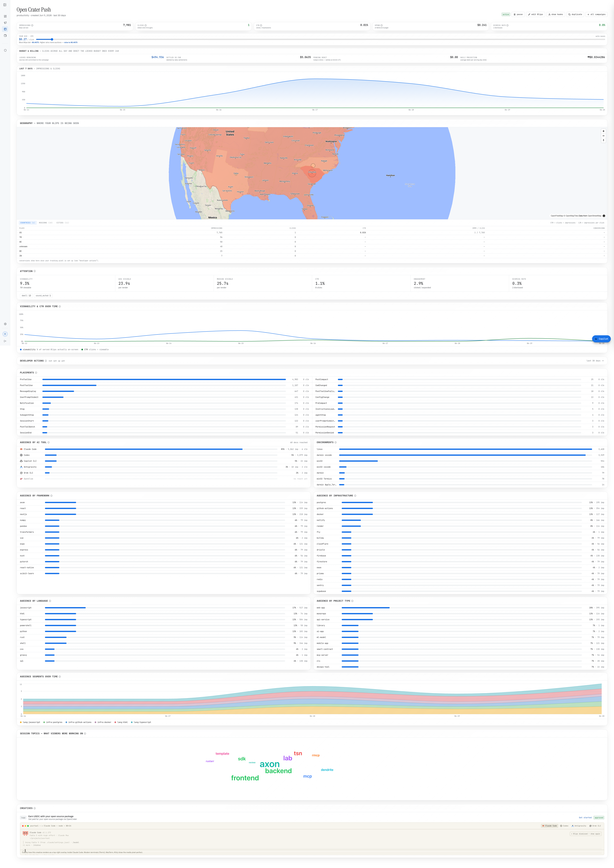Open the map attribution info icon
This screenshot has width=614, height=868.
coord(604,216)
